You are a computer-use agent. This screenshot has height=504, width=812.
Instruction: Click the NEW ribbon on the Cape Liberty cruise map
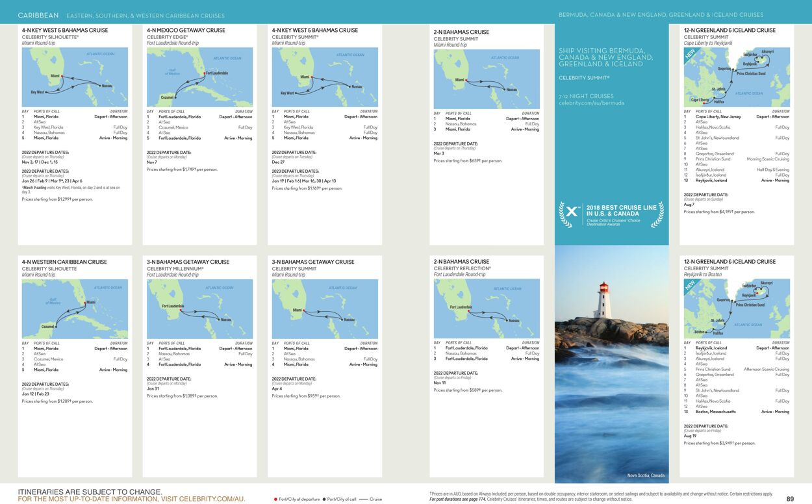691,54
